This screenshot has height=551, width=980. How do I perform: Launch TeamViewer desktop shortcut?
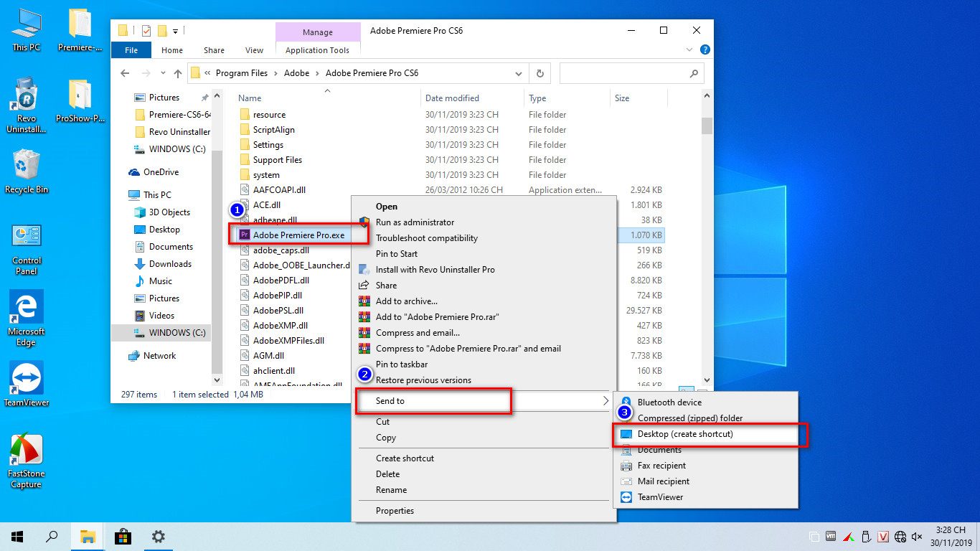(27, 384)
